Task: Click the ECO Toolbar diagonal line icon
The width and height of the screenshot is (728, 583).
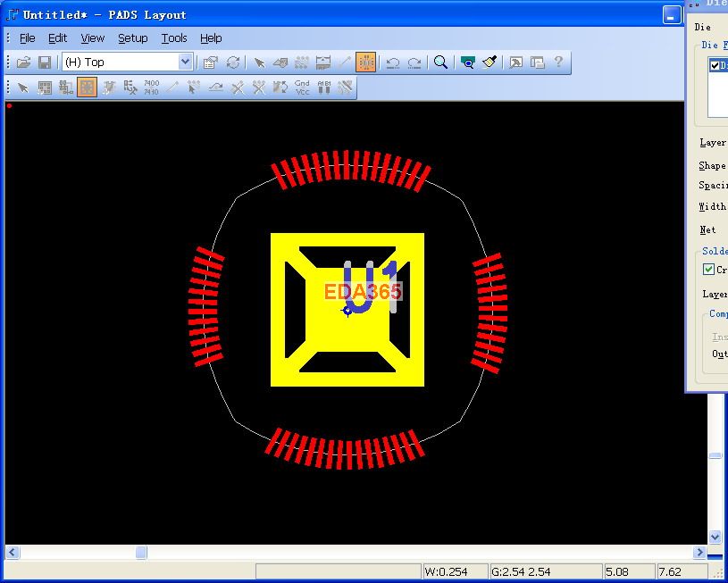Action: (344, 62)
